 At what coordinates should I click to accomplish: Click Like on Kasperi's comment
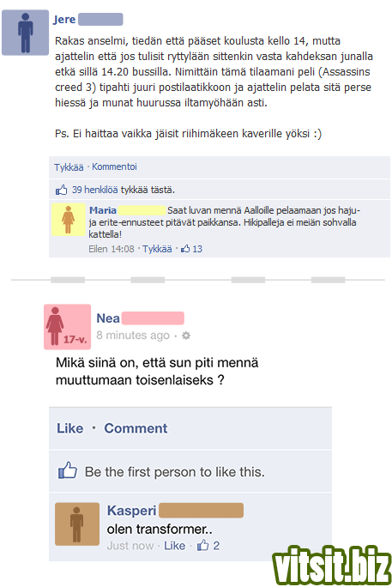[175, 546]
